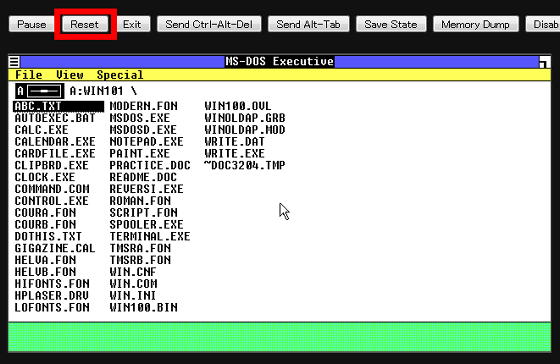Image resolution: width=560 pixels, height=364 pixels.
Task: Select MSDOS.EXE file
Action: (x=140, y=118)
